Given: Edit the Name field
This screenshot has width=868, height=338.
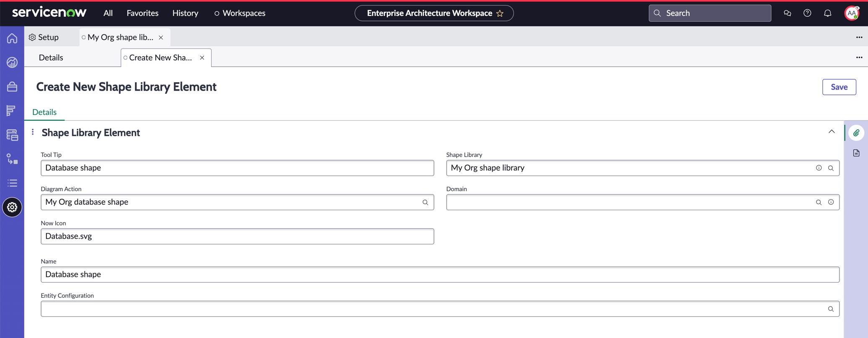Looking at the screenshot, I should click(440, 275).
